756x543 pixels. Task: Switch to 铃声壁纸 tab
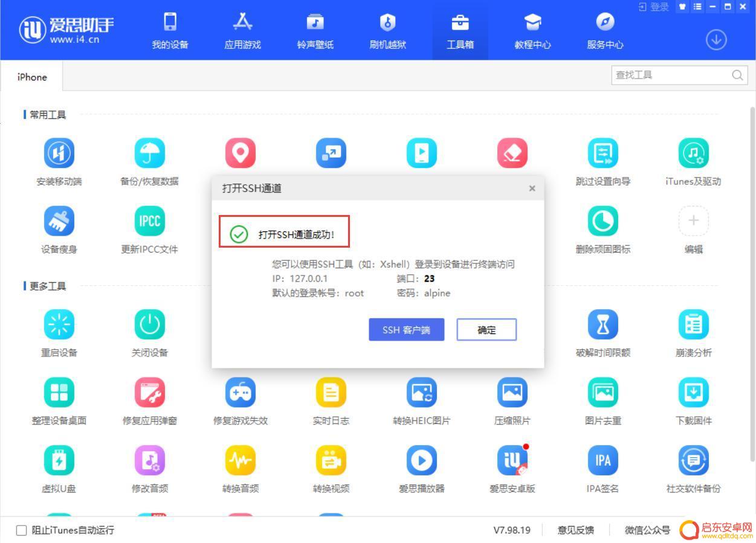tap(315, 31)
